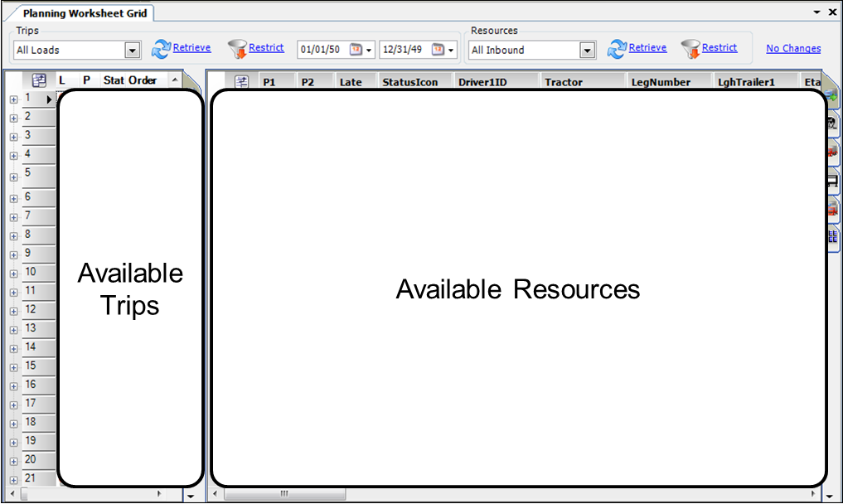Click resources horizontal scroll right arrow
843x504 pixels.
pos(812,493)
